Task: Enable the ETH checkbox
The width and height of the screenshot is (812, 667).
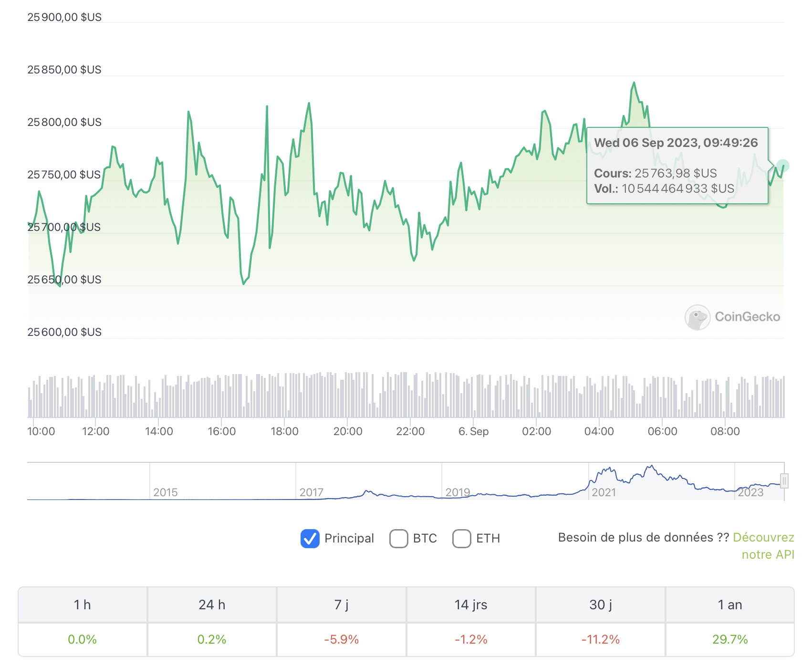Action: coord(462,539)
